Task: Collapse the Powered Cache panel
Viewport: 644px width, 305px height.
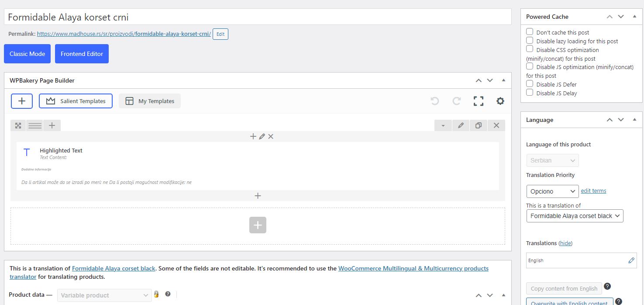Action: point(634,17)
